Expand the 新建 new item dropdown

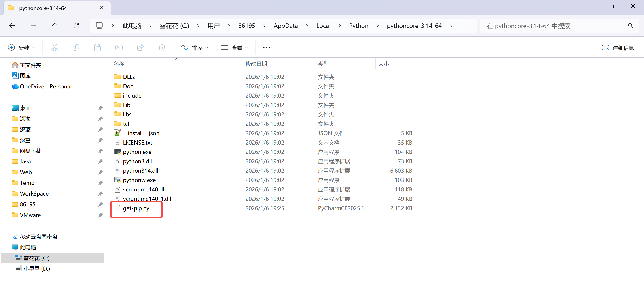[21, 48]
